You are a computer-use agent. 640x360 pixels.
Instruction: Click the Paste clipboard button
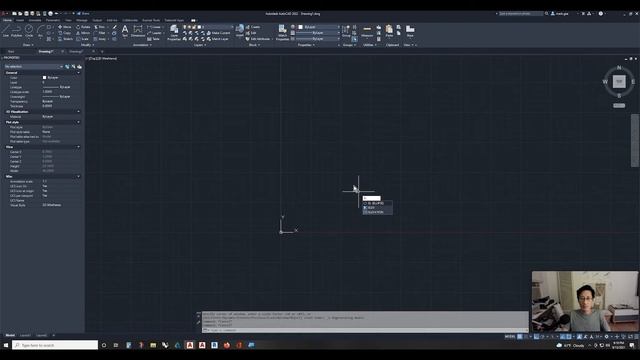389,31
